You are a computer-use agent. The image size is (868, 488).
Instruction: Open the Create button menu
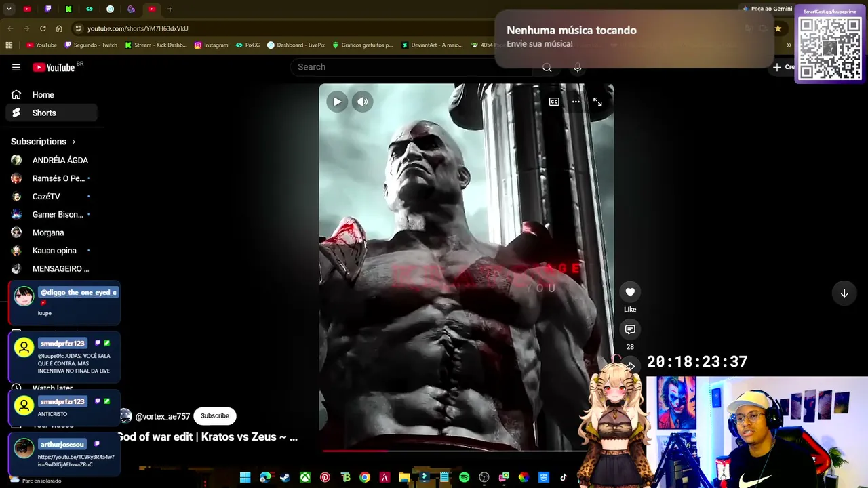(x=785, y=67)
